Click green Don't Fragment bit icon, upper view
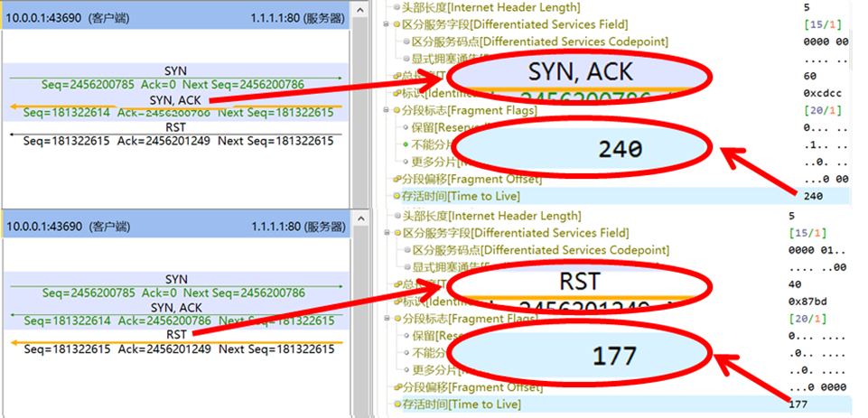This screenshot has width=868, height=418. coord(406,145)
